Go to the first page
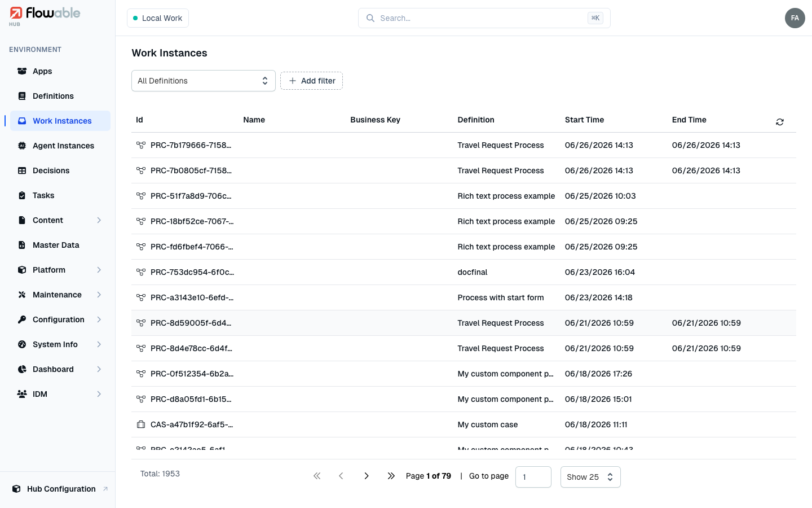The image size is (812, 508). click(317, 476)
